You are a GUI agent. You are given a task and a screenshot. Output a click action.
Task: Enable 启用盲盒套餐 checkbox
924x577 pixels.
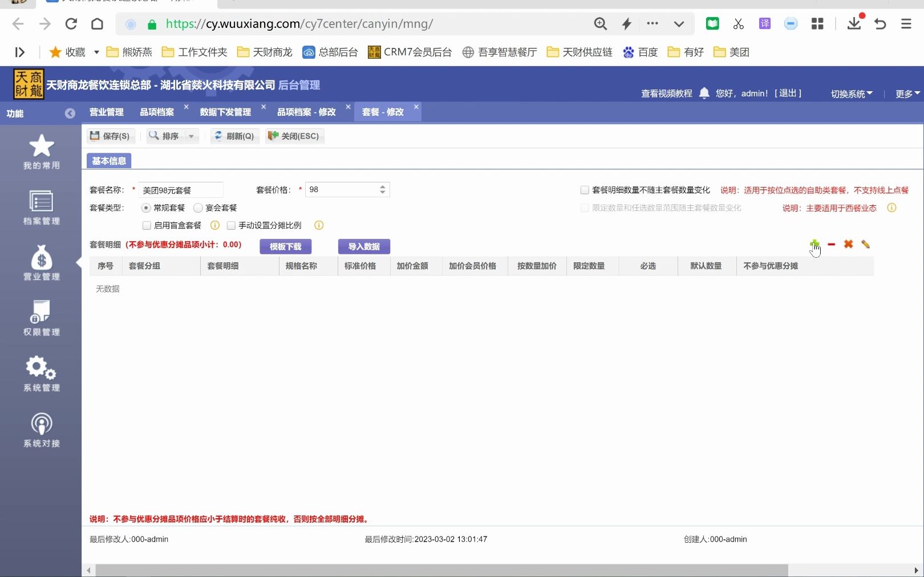pyautogui.click(x=147, y=225)
